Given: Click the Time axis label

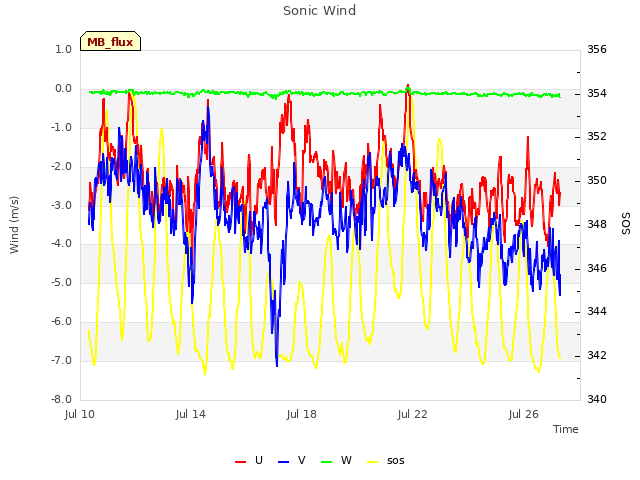Looking at the screenshot, I should coord(566,429).
